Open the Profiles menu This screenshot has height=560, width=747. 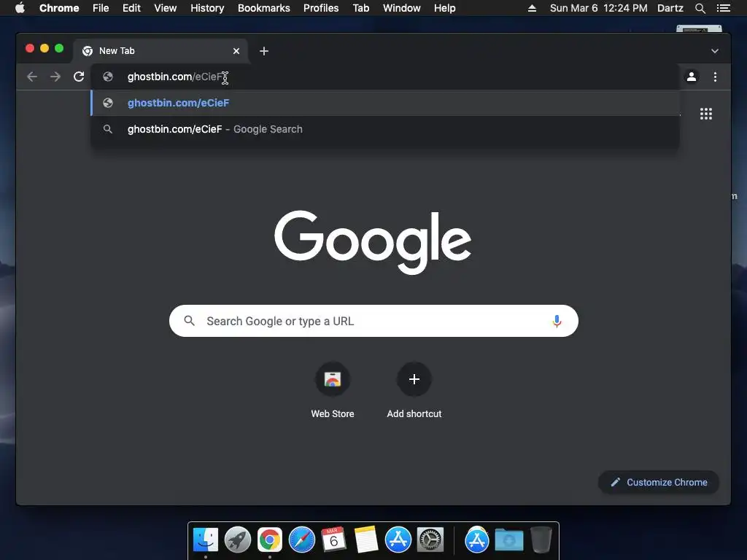tap(321, 8)
